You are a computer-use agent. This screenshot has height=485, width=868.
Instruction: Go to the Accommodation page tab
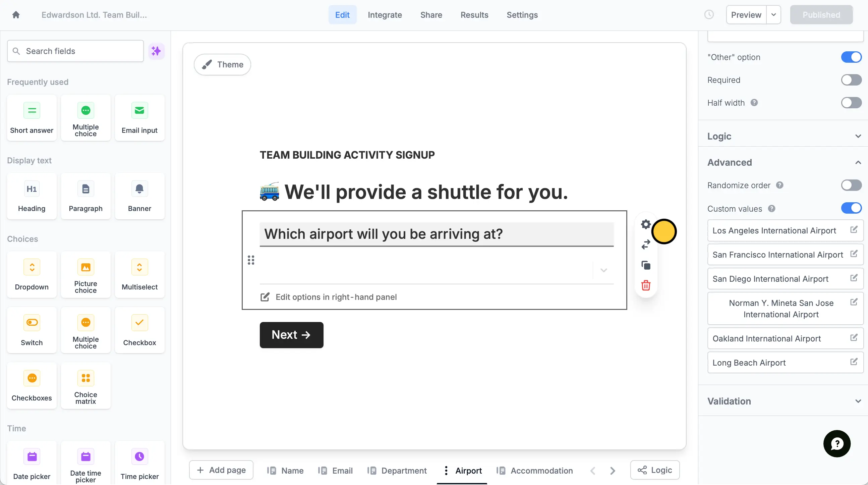point(534,471)
